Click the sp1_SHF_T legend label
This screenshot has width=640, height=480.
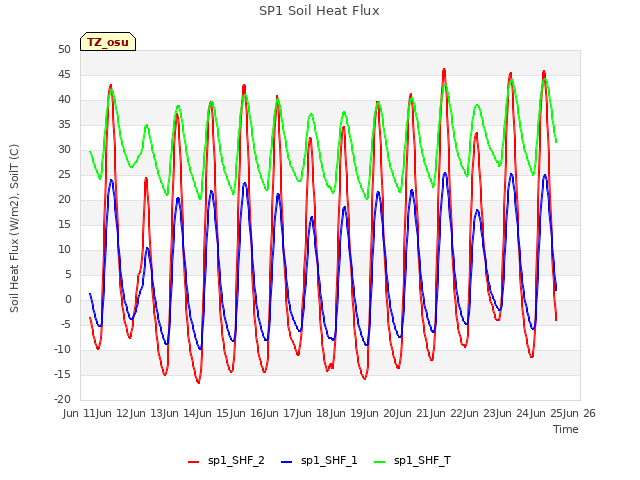click(422, 461)
